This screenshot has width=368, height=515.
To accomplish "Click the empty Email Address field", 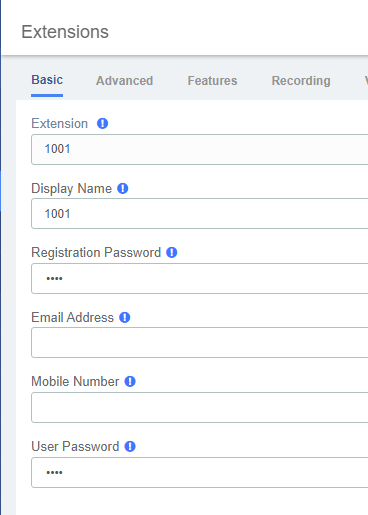I will 200,343.
